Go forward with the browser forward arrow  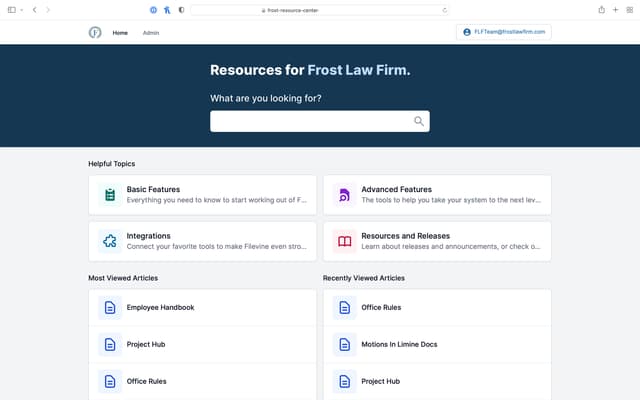point(48,10)
